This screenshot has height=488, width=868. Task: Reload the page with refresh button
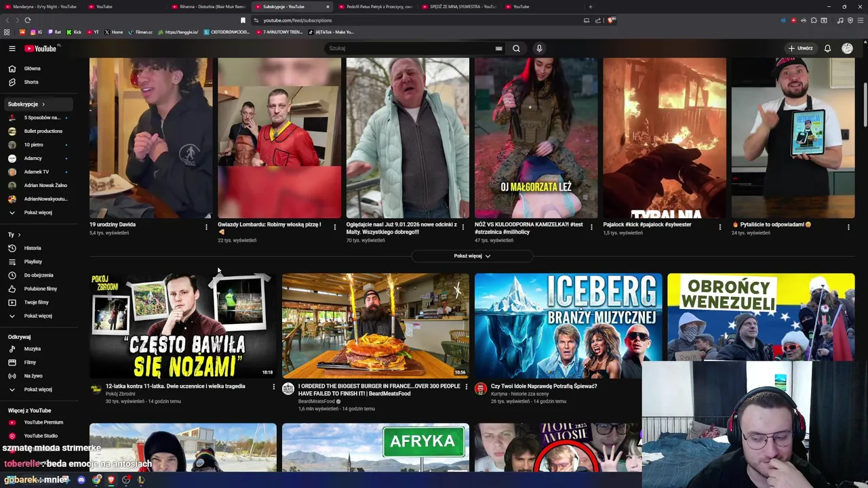click(x=28, y=20)
